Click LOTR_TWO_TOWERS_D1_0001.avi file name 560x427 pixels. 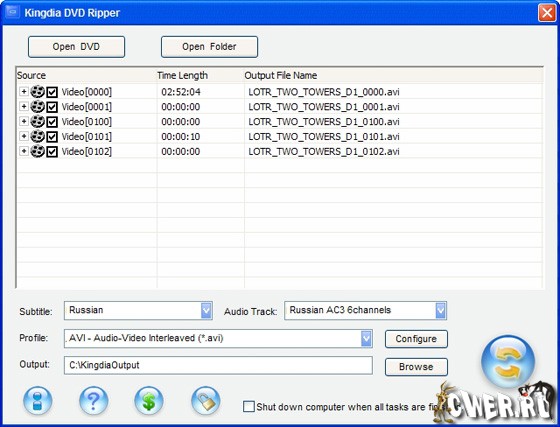click(324, 107)
